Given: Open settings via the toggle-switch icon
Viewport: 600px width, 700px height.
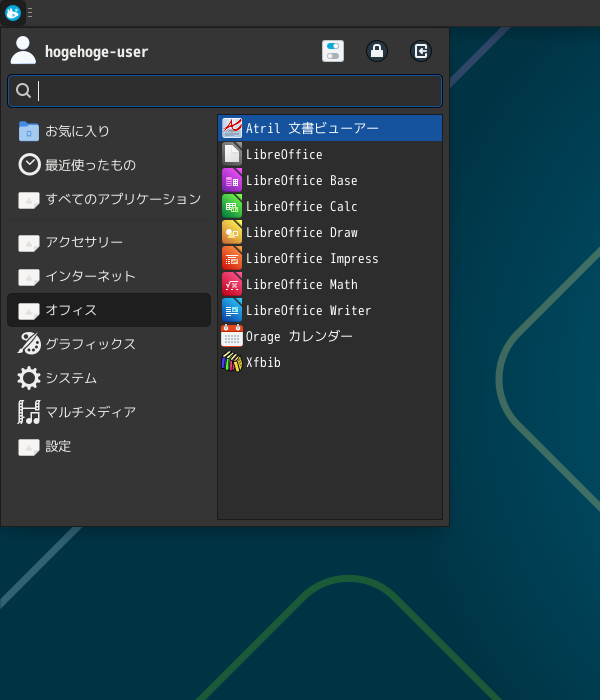Looking at the screenshot, I should [x=333, y=51].
